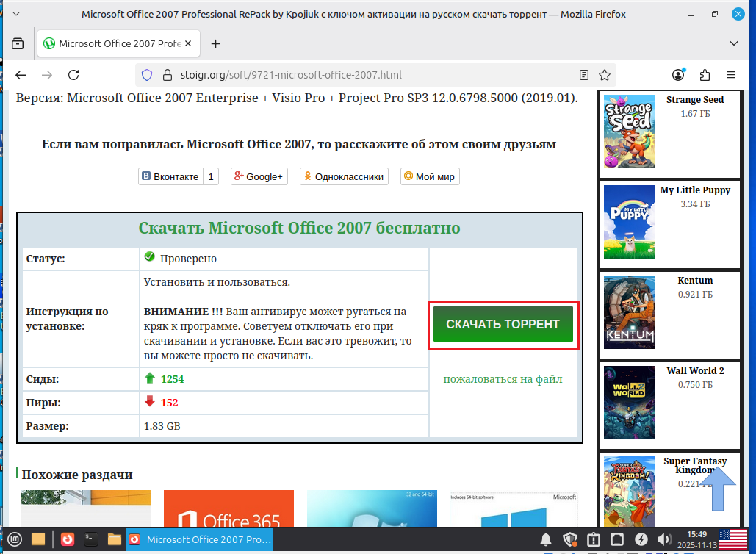Open the Firefox hamburger menu

point(731,75)
